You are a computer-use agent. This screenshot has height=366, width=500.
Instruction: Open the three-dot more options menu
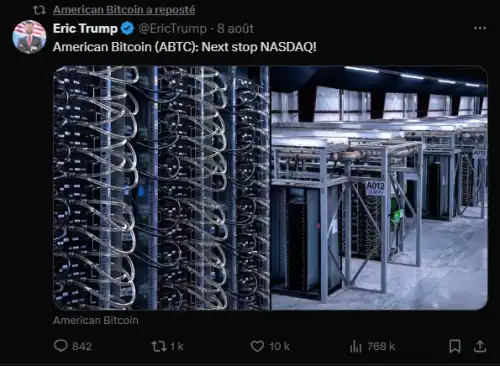point(480,28)
